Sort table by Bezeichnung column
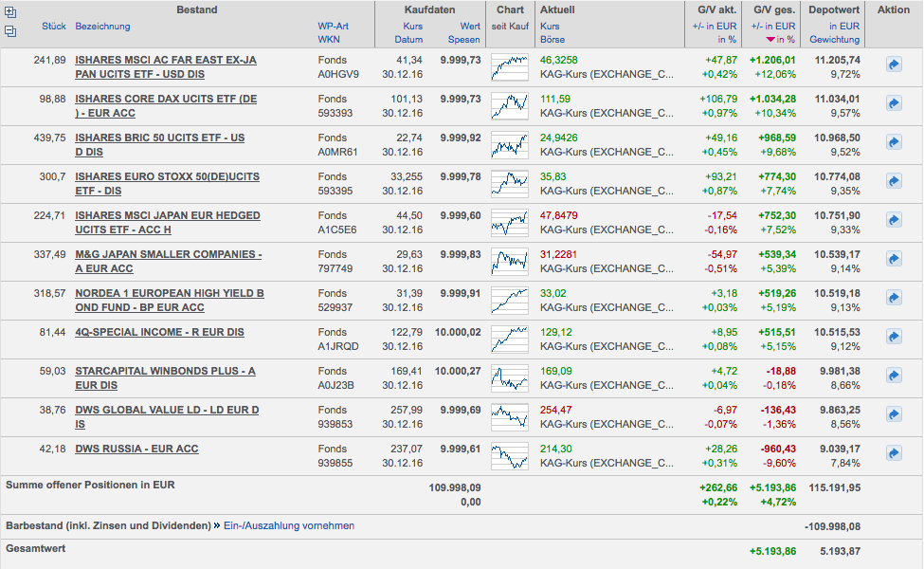The height and width of the screenshot is (569, 924). 102,27
